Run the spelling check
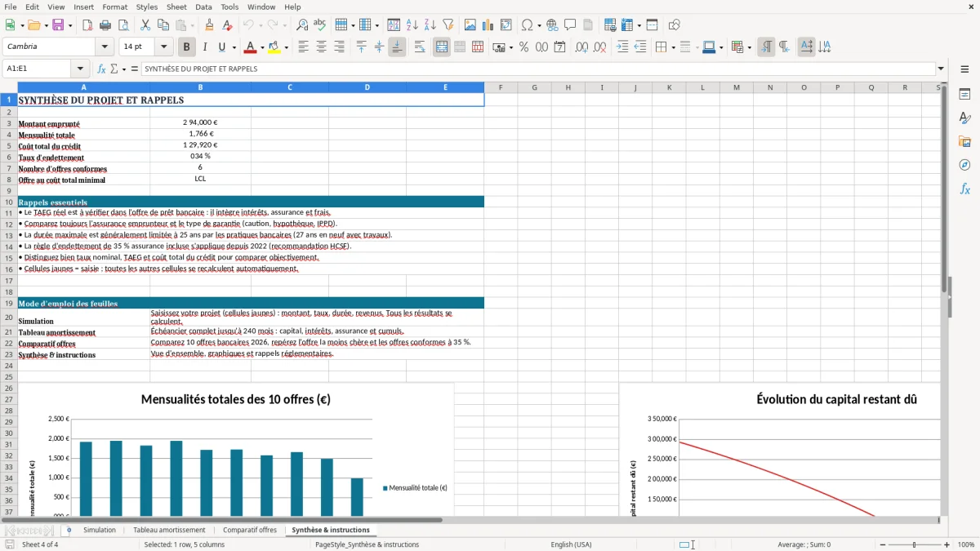Screen dimensions: 980x551 tap(319, 25)
